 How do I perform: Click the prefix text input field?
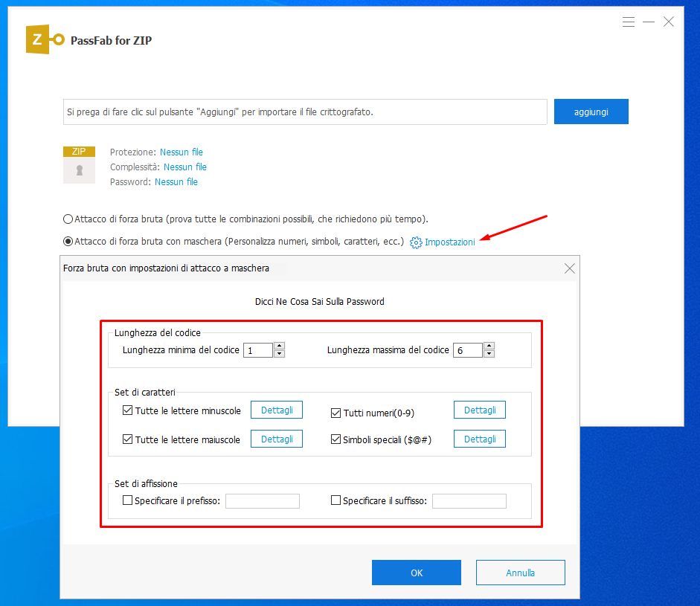coord(263,500)
